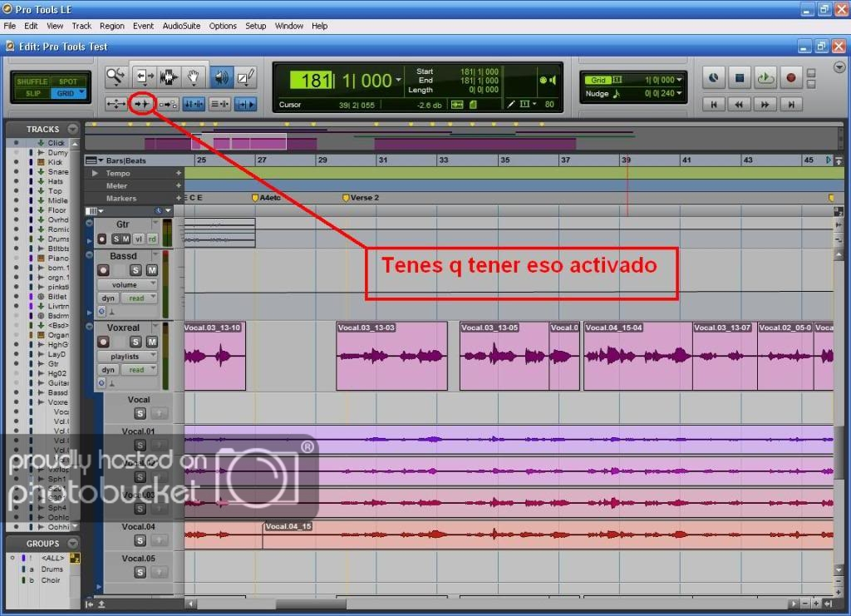This screenshot has height=616, width=851.
Task: Open the AudioSuite menu
Action: pyautogui.click(x=181, y=26)
